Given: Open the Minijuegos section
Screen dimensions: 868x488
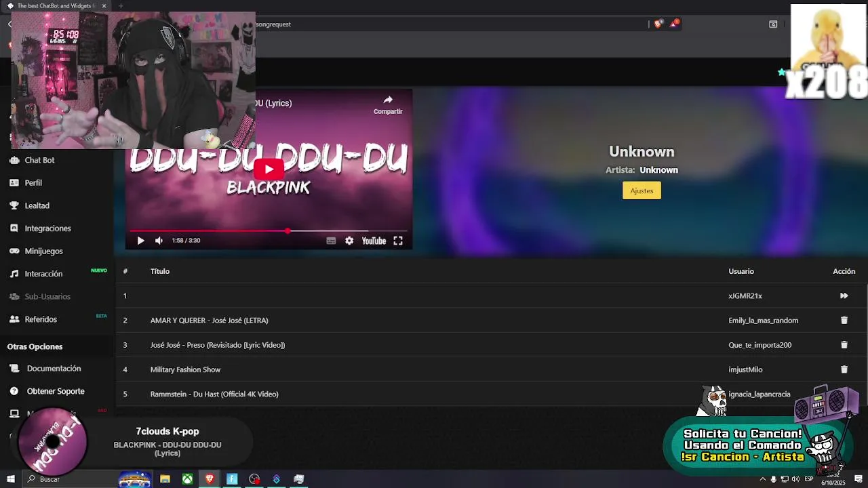Looking at the screenshot, I should (x=43, y=251).
